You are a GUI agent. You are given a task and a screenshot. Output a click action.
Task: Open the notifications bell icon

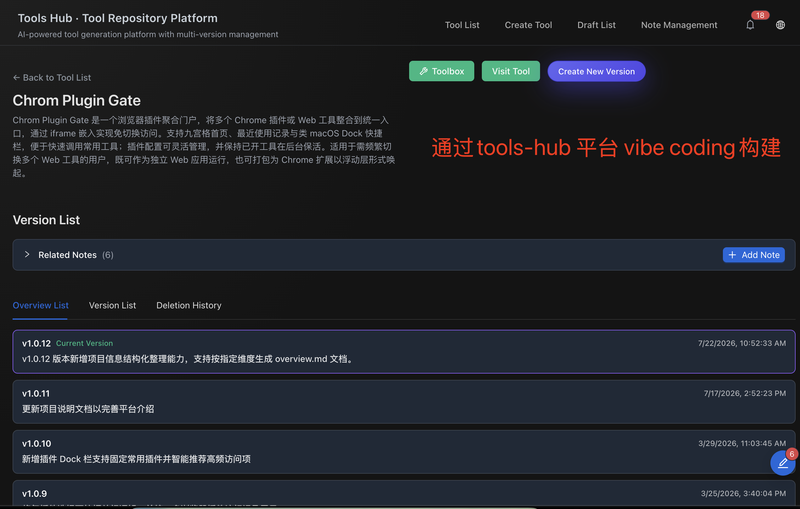click(750, 25)
